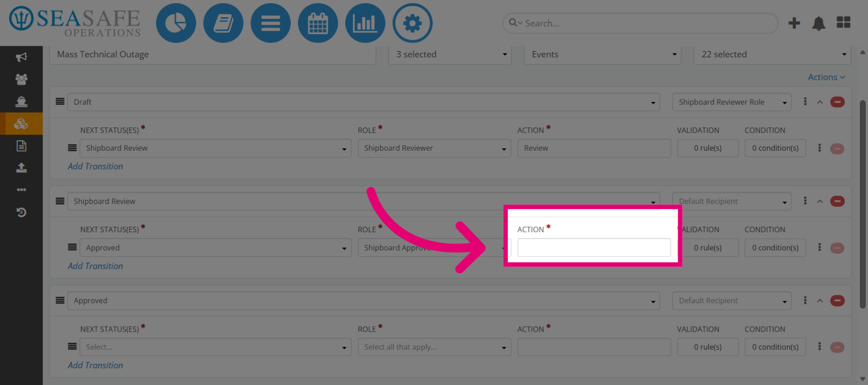This screenshot has width=868, height=385.
Task: Collapse the Shipboard Review status section
Action: 820,201
